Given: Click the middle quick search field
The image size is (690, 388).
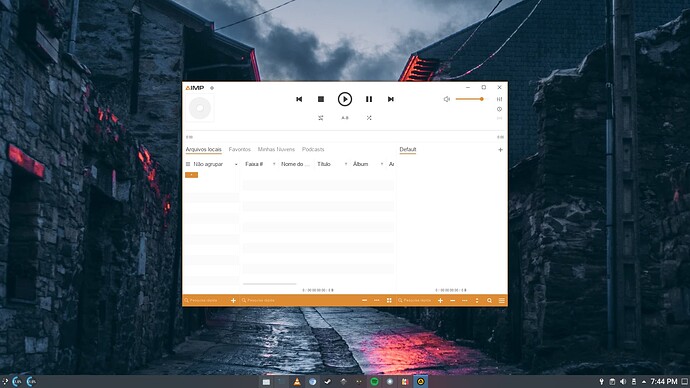Looking at the screenshot, I should tap(299, 300).
